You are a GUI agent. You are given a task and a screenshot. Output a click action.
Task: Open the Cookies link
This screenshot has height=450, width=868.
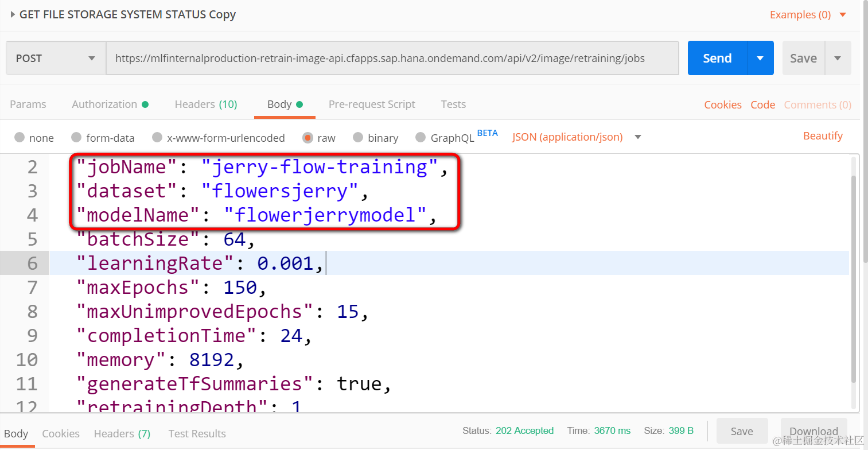723,105
